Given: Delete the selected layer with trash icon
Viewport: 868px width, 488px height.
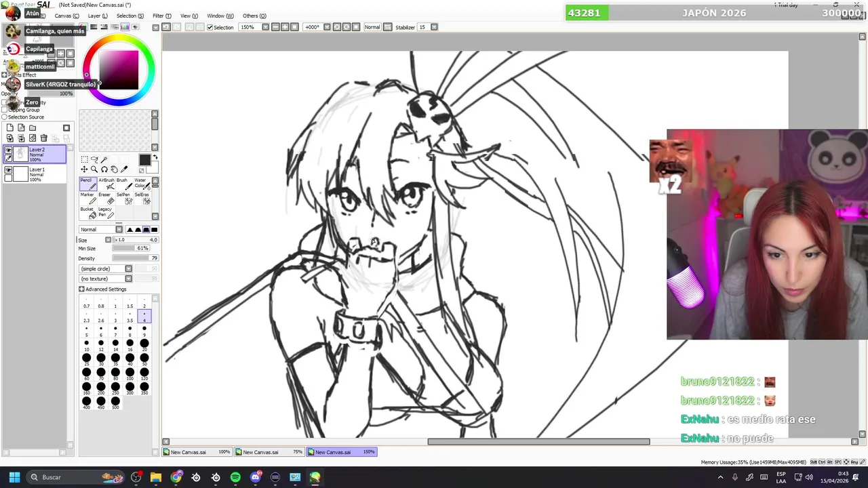Looking at the screenshot, I should (x=43, y=138).
